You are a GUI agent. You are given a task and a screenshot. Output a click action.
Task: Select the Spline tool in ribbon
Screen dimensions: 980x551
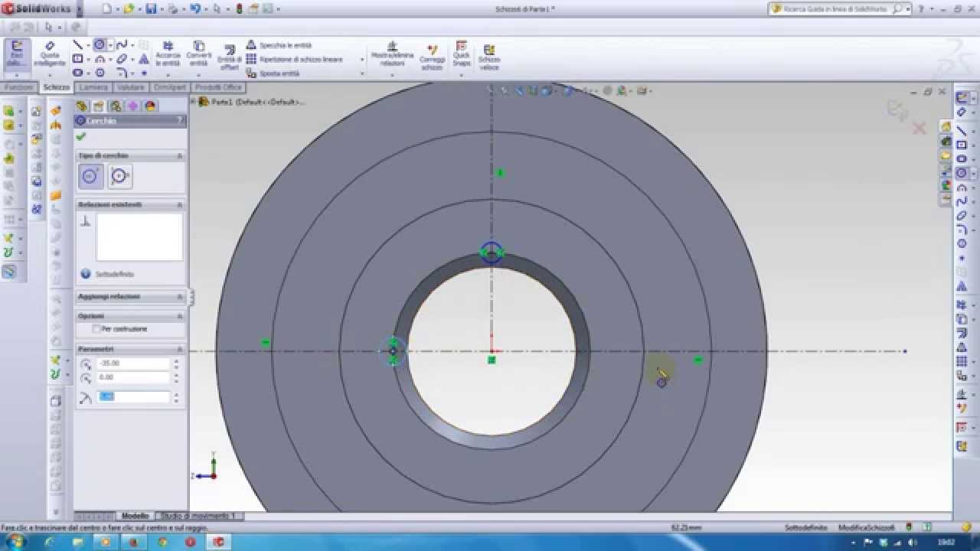pyautogui.click(x=122, y=45)
